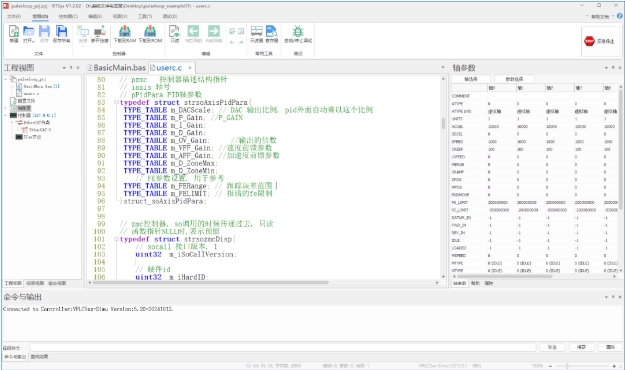The height and width of the screenshot is (370, 625).
Task: Open the Controller menu in menu bar
Action: click(68, 16)
